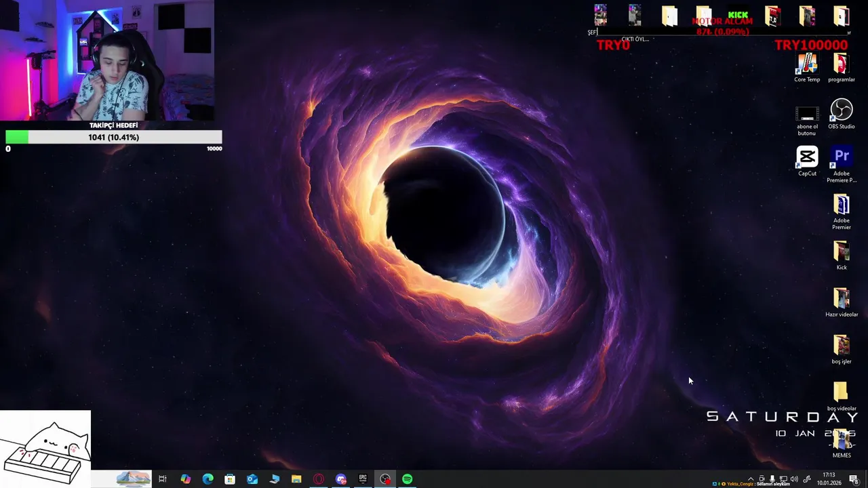Select the abone ol butonu file
The width and height of the screenshot is (868, 488).
tap(807, 121)
